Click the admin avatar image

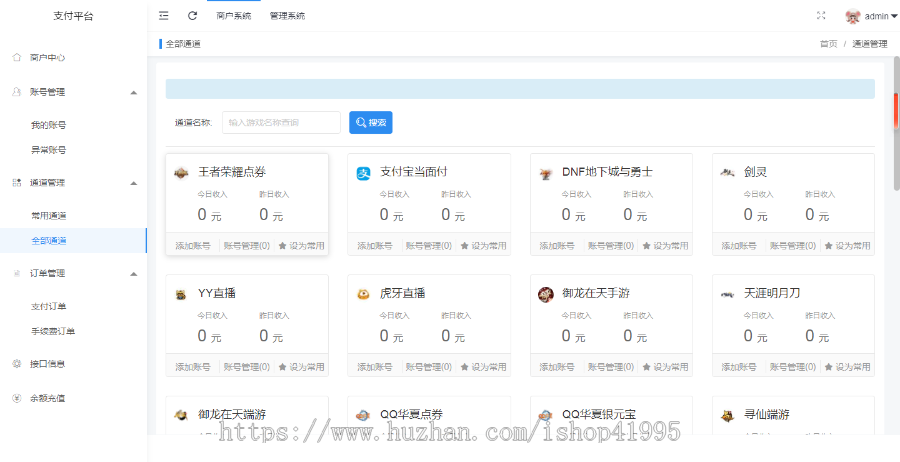tap(852, 16)
